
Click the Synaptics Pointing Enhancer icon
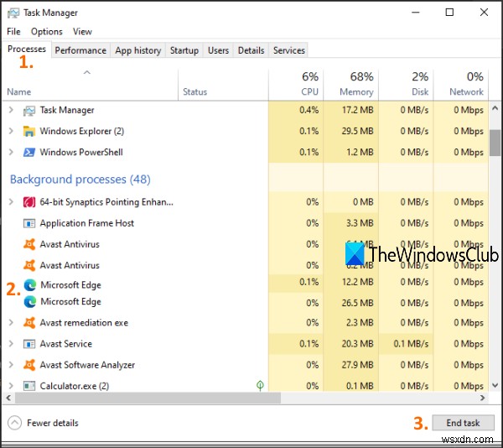click(29, 202)
